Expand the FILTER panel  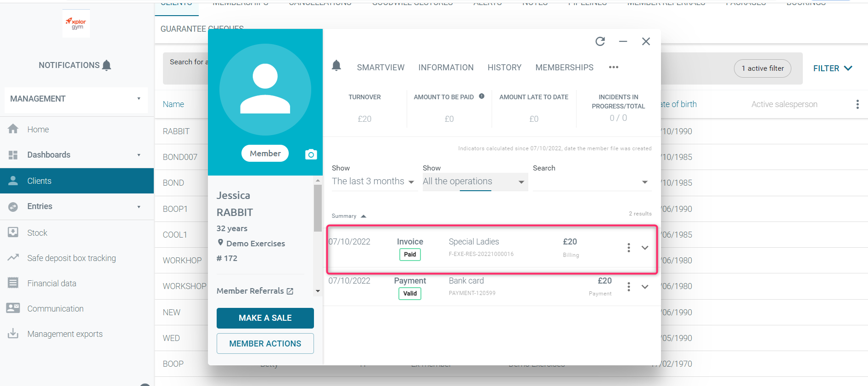832,68
